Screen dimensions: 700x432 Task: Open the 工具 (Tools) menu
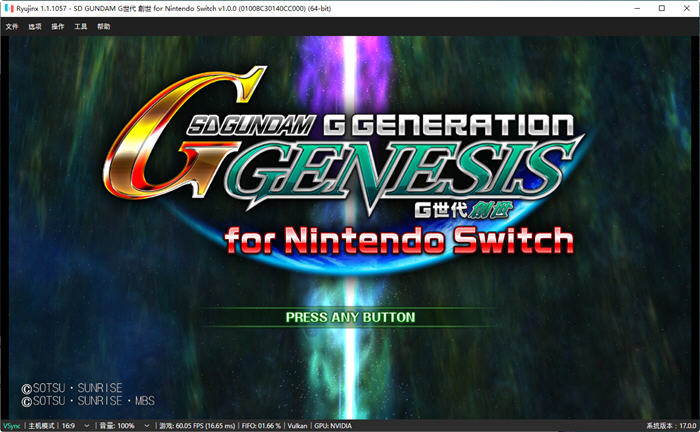coord(80,27)
